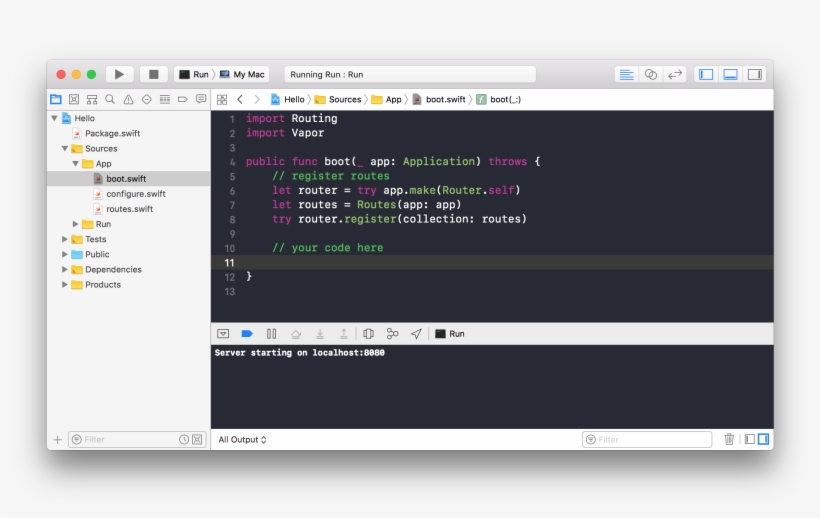Select boot.swift in the navigator
820x518 pixels.
click(x=129, y=179)
